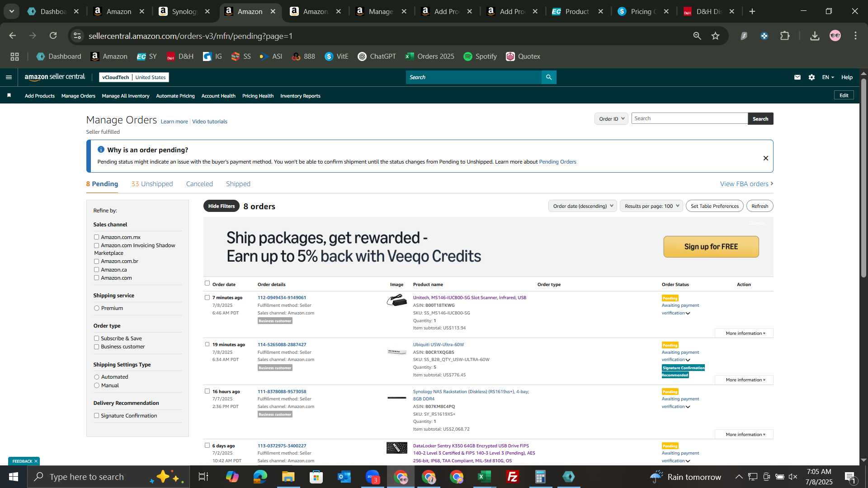
Task: Dismiss the pending order info banner
Action: click(766, 158)
